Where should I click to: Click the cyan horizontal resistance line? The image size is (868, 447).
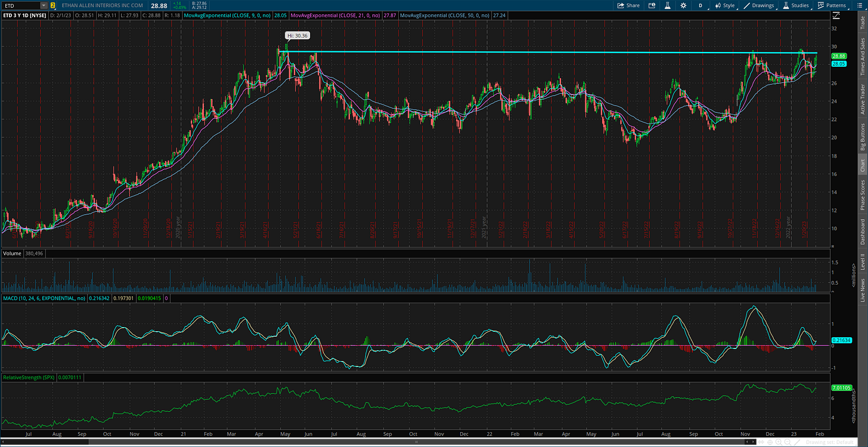coord(548,53)
